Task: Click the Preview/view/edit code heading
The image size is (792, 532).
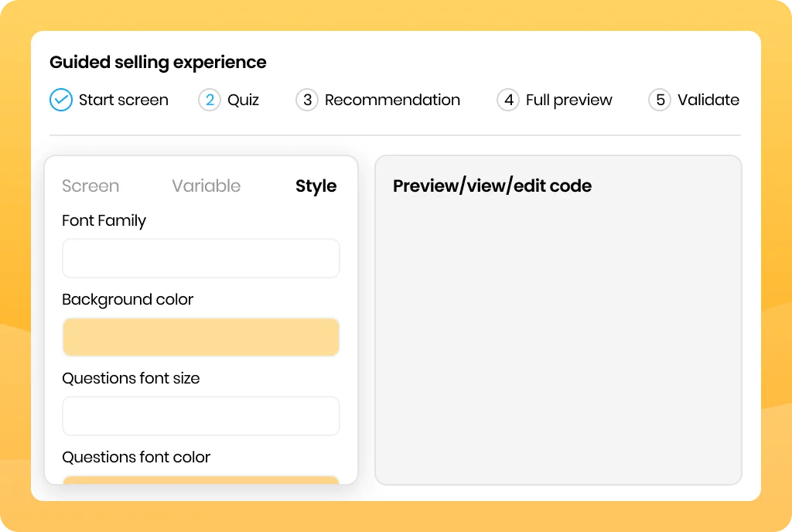Action: [x=492, y=186]
